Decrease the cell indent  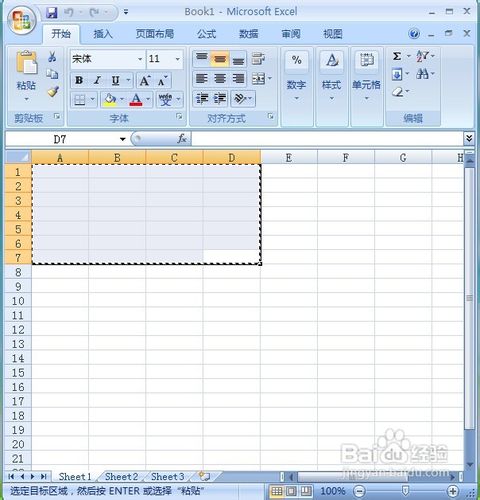pos(202,99)
